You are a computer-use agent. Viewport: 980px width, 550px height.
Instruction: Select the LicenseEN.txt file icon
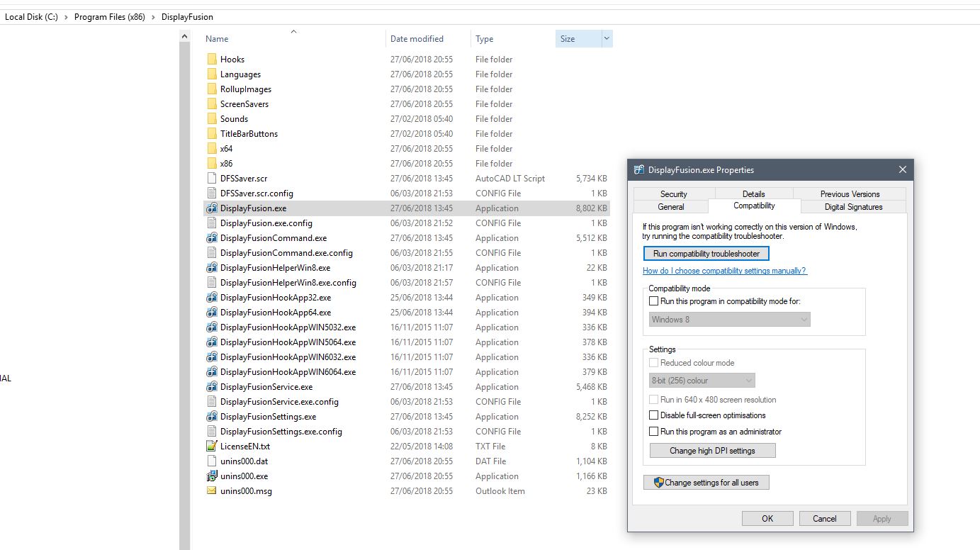point(211,447)
